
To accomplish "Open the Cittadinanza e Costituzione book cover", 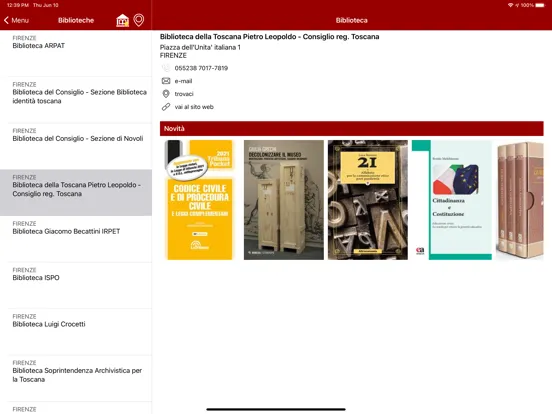I will tap(452, 200).
